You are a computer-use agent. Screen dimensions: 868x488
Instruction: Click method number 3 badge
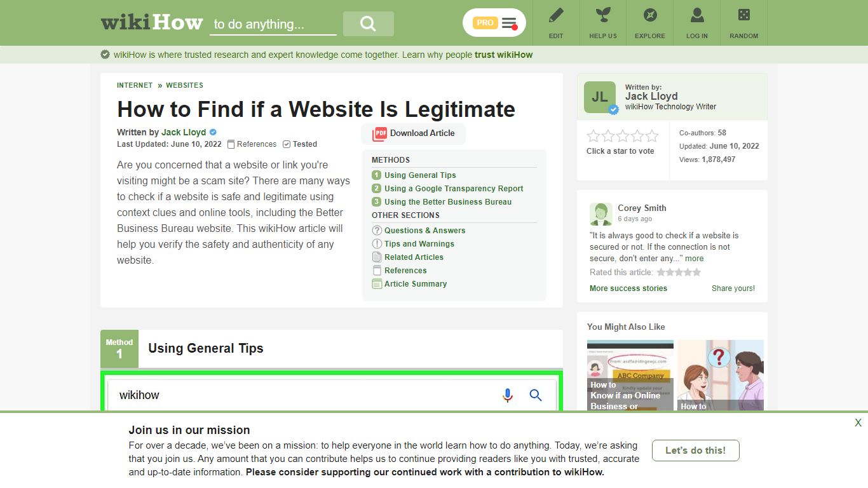(x=376, y=202)
